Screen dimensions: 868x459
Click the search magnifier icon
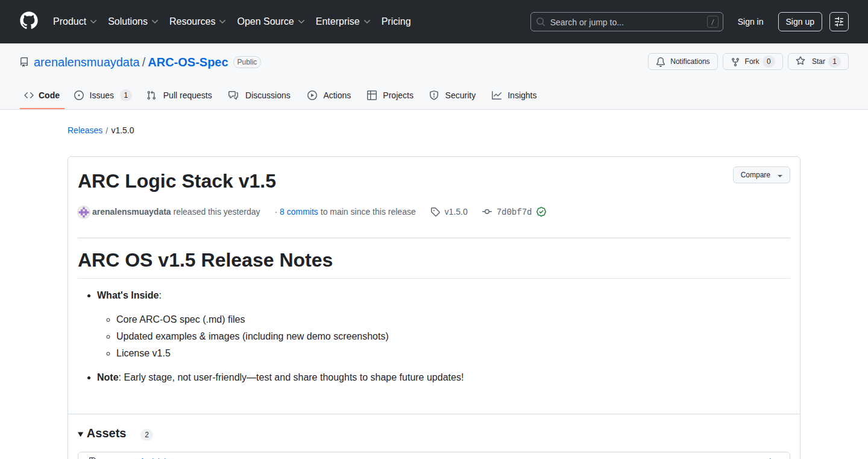pos(541,22)
